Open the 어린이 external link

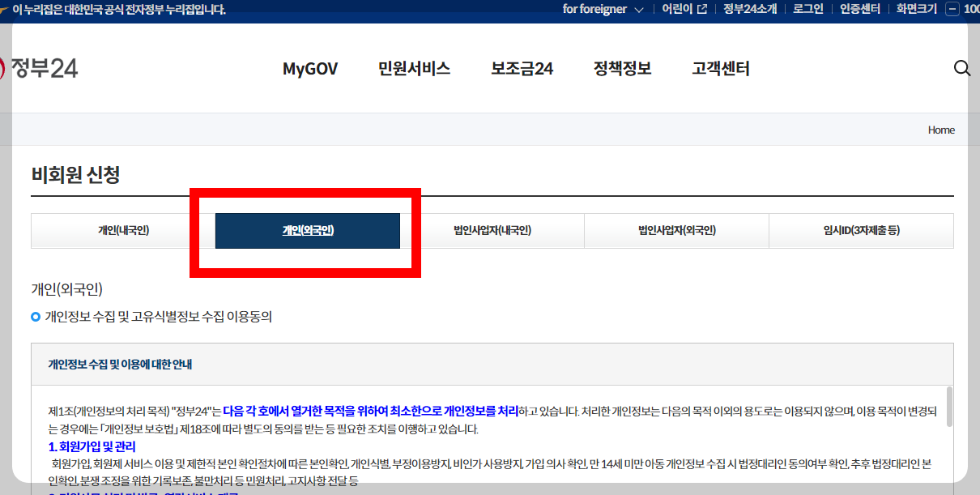point(684,10)
